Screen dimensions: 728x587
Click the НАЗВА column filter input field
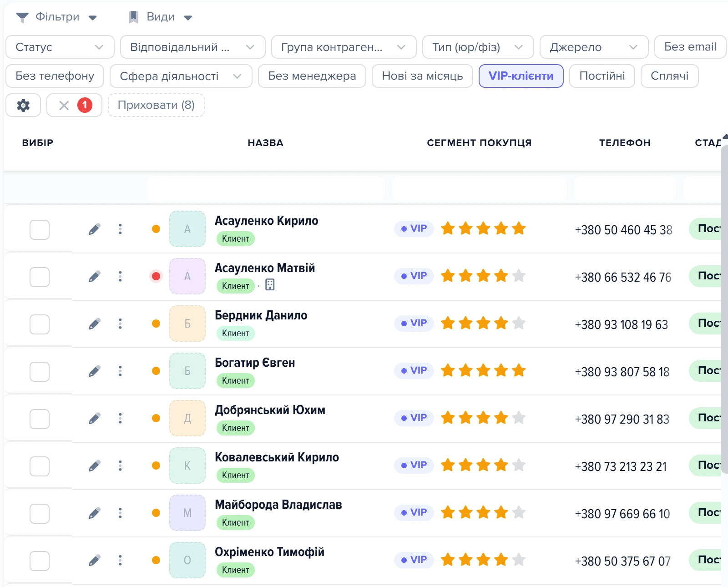266,189
